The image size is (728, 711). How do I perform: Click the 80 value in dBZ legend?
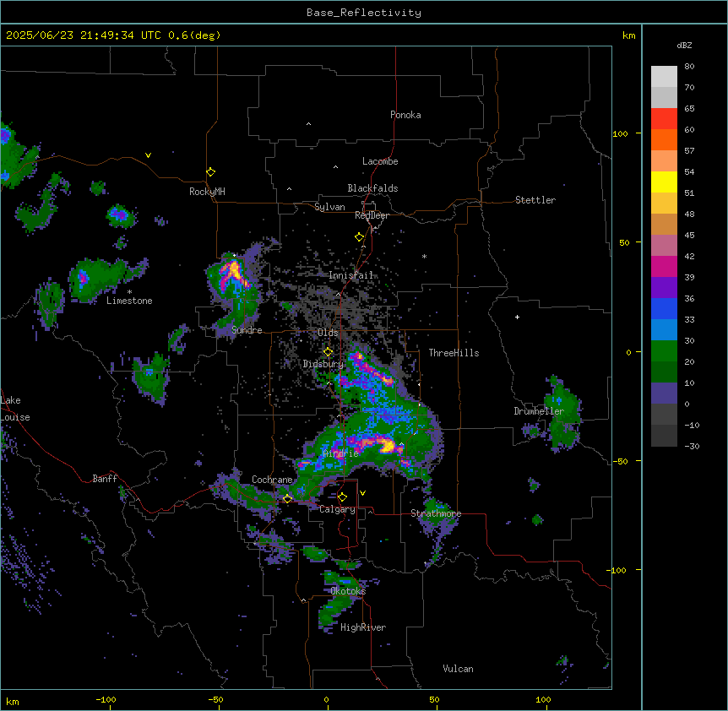point(689,67)
